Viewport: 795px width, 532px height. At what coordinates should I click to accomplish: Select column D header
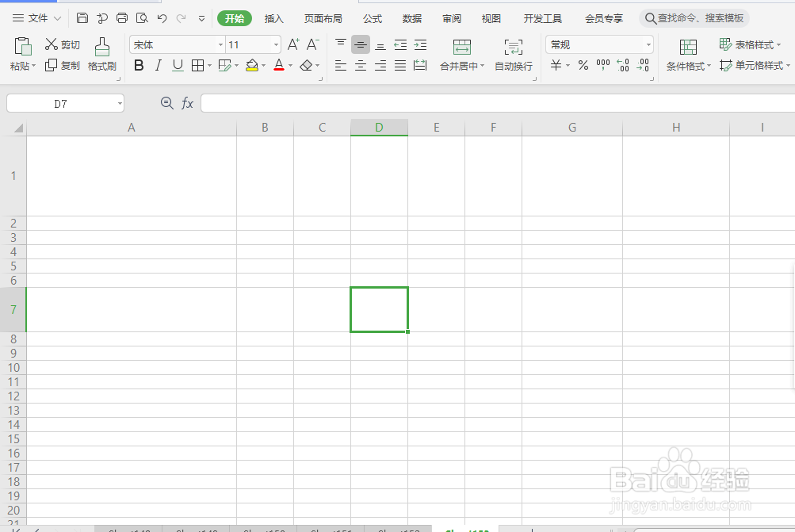pyautogui.click(x=379, y=128)
